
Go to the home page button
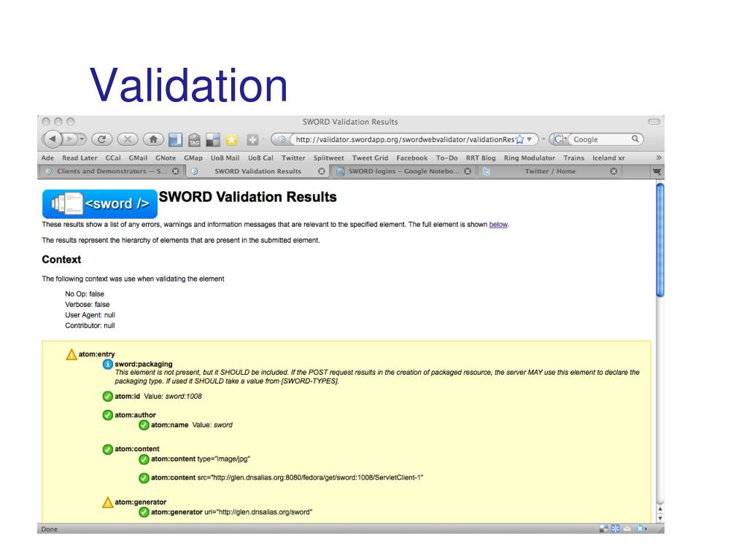(153, 139)
